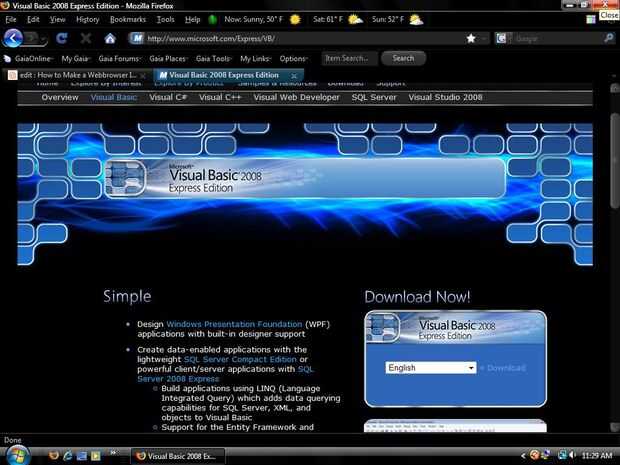Click the network tray icon

coord(562,456)
